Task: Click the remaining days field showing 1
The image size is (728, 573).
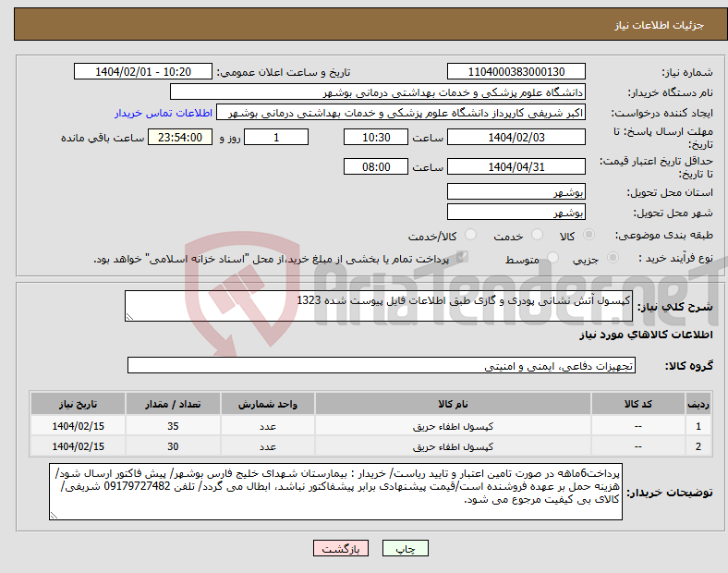Action: [276, 138]
